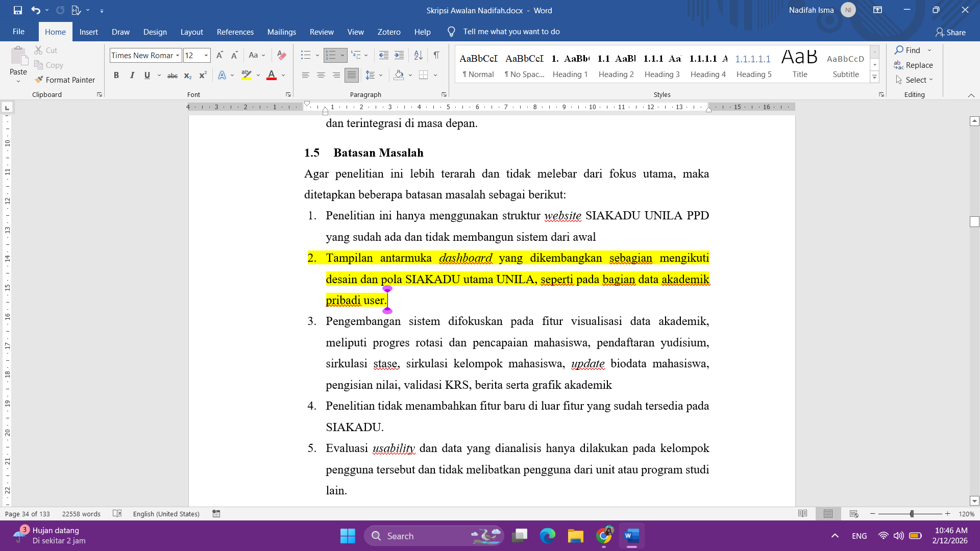Expand the Styles gallery
Image resolution: width=980 pixels, height=551 pixels.
874,78
